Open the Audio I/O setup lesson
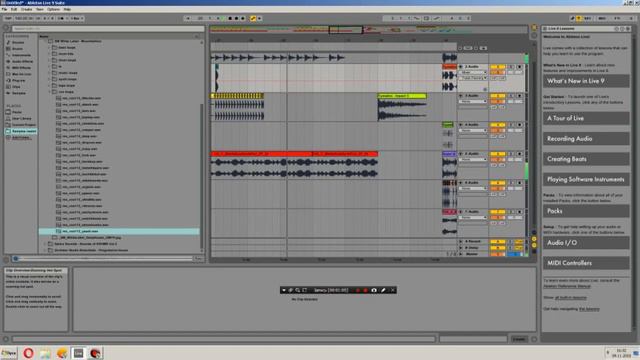The width and height of the screenshot is (640, 360). pos(586,243)
